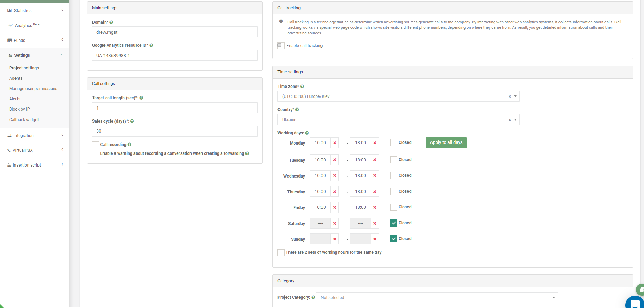The height and width of the screenshot is (308, 644).
Task: Open Manage user permissions page
Action: tap(33, 89)
